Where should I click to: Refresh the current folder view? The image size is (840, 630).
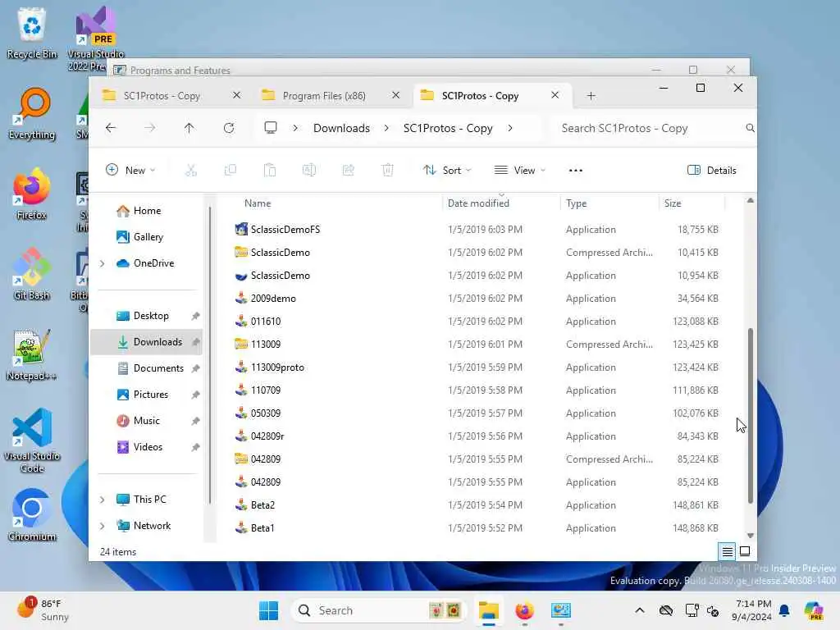point(229,128)
